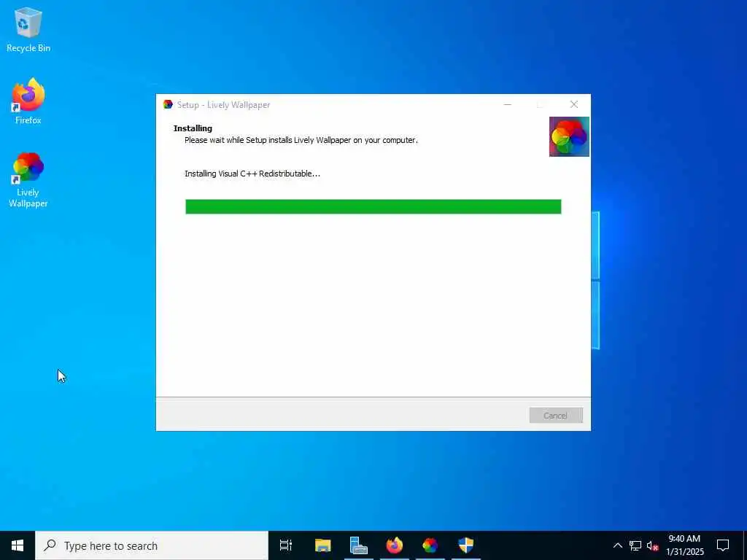This screenshot has height=560, width=747.
Task: Minimize the Setup - Lively Wallpaper window
Action: (508, 104)
